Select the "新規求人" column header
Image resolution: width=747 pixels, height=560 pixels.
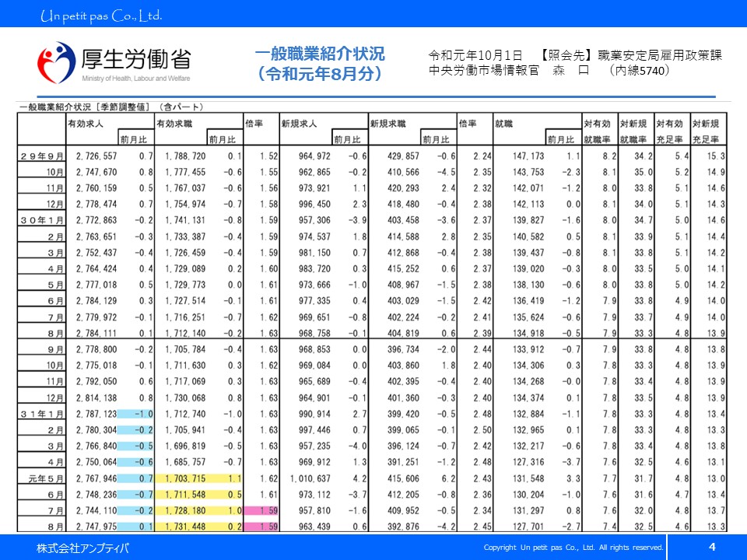click(x=299, y=124)
